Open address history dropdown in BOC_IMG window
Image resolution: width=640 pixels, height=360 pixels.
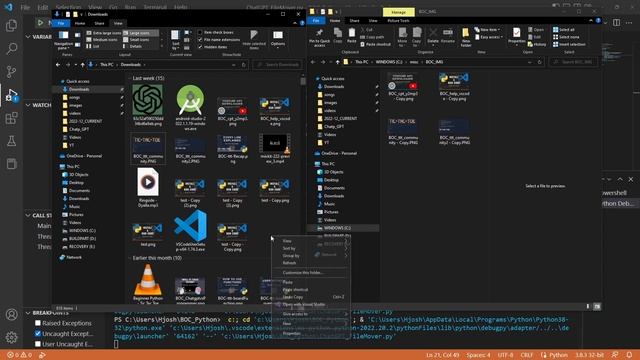tap(529, 62)
